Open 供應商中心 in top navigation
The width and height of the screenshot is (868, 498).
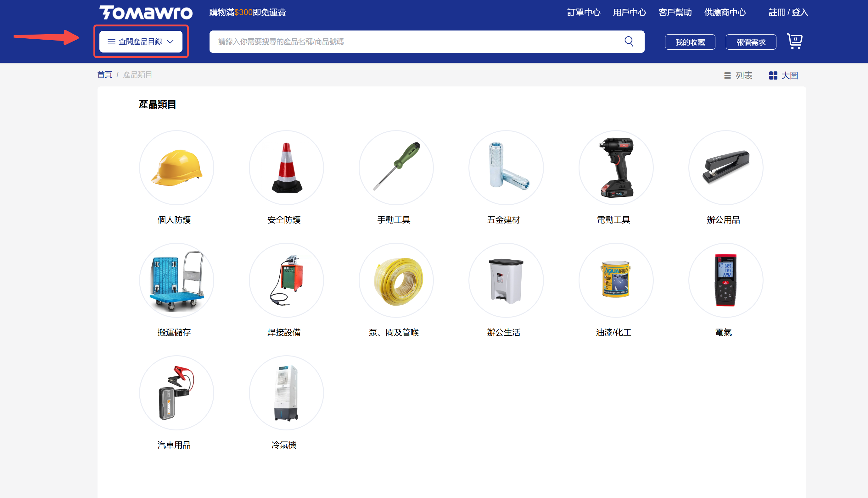(725, 13)
